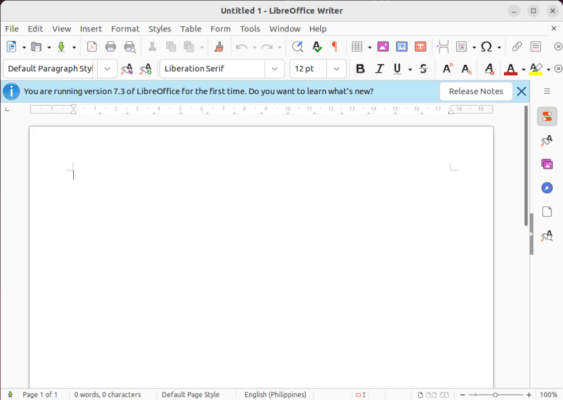This screenshot has width=563, height=400.
Task: Click the Release Notes button
Action: [x=476, y=91]
